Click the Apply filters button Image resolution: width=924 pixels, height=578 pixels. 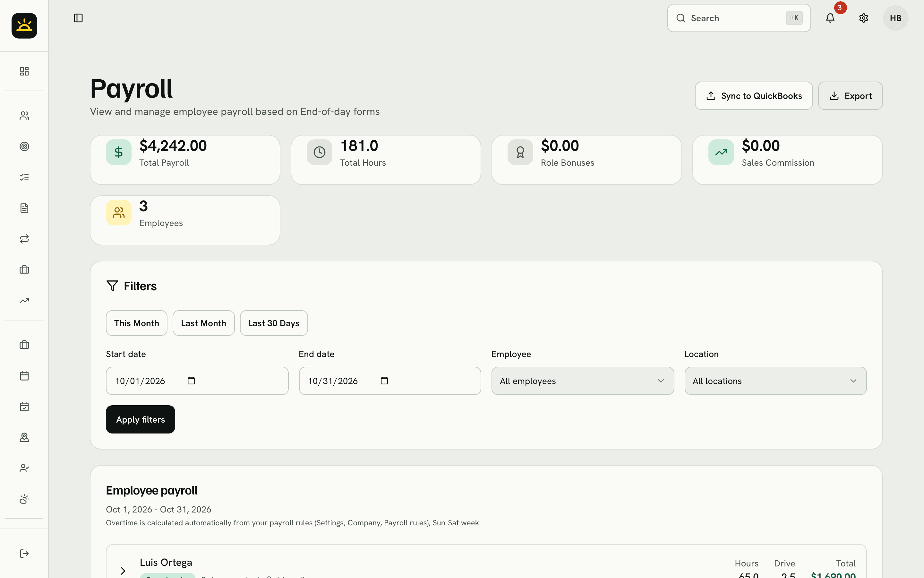[x=141, y=419]
